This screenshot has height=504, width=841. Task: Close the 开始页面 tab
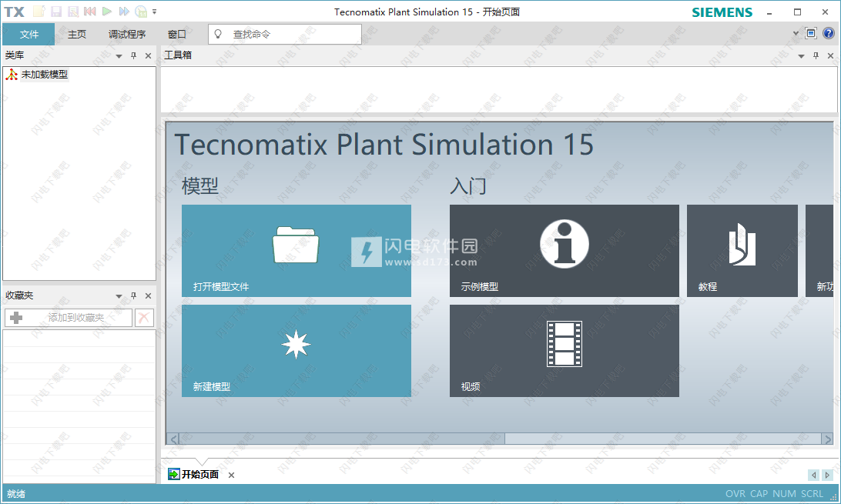(231, 475)
